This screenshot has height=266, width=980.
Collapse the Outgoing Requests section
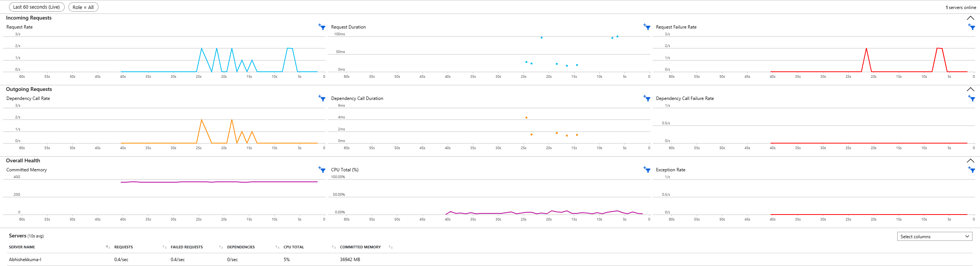click(x=971, y=89)
